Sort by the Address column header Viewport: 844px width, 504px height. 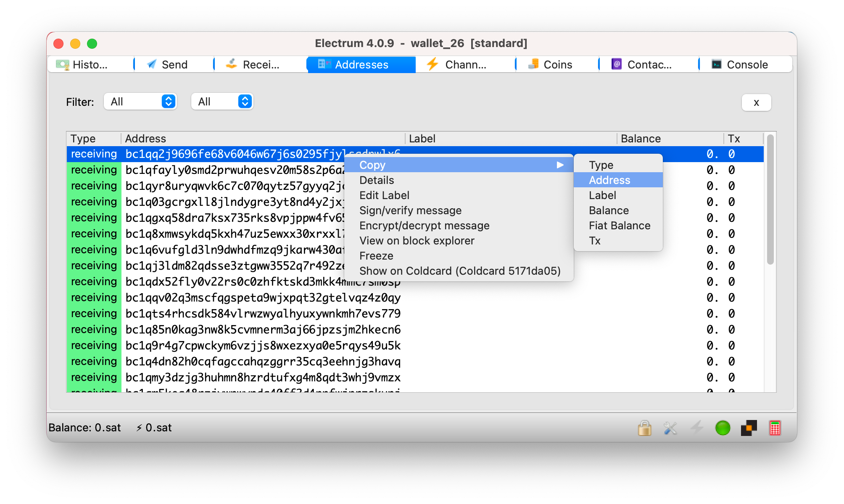263,139
